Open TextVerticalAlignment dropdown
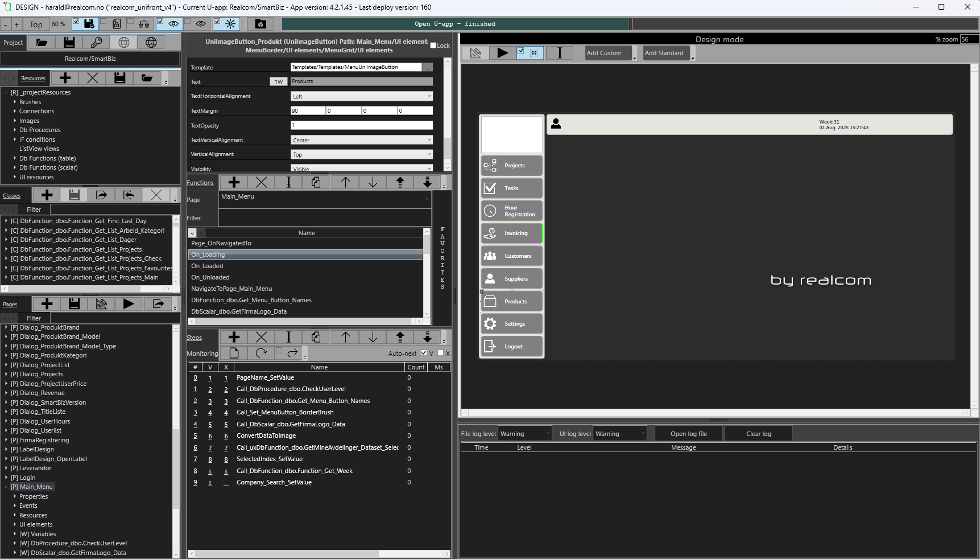The image size is (980, 559). (x=362, y=140)
